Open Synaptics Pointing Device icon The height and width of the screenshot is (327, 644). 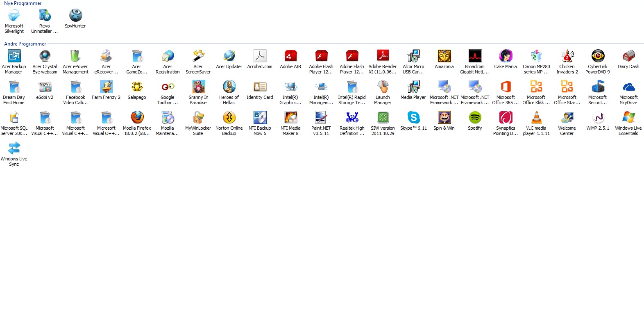coord(506,117)
